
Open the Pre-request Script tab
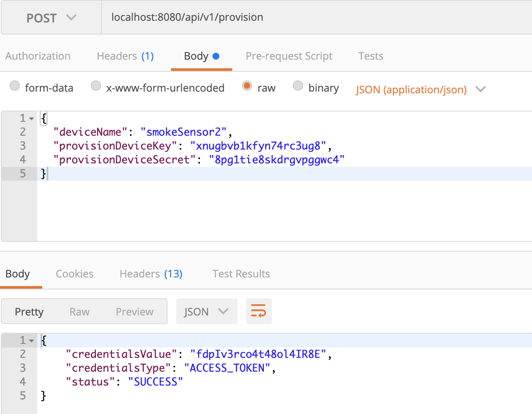[289, 56]
